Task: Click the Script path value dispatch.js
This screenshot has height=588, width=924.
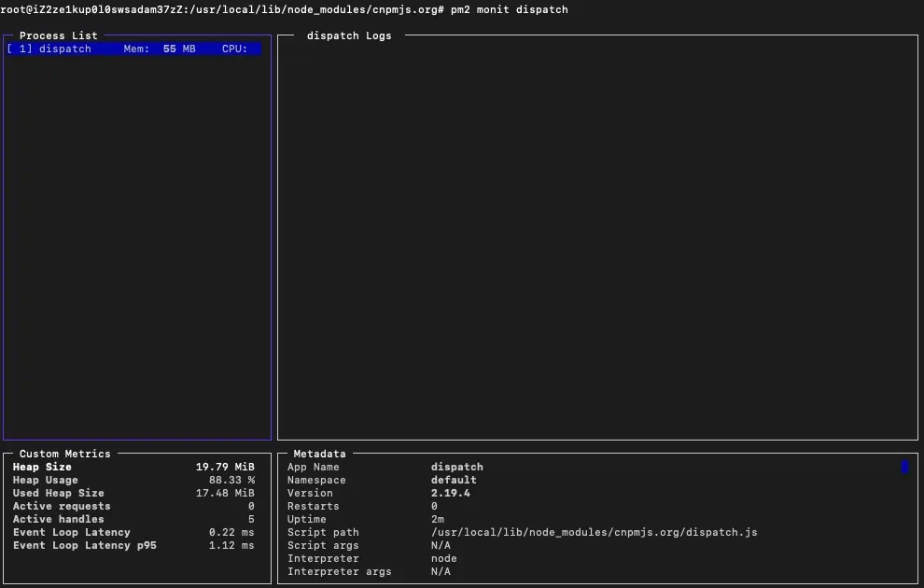Action: coord(594,532)
